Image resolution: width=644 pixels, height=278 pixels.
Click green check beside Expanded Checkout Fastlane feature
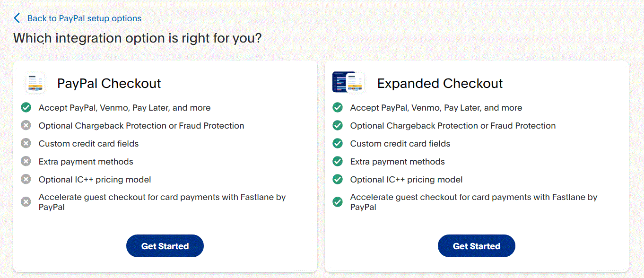pyautogui.click(x=338, y=202)
